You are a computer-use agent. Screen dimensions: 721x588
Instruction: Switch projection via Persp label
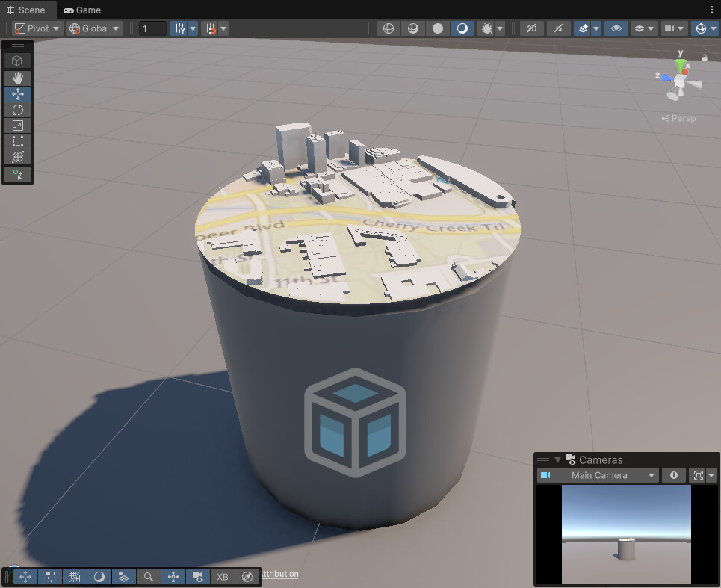click(678, 118)
